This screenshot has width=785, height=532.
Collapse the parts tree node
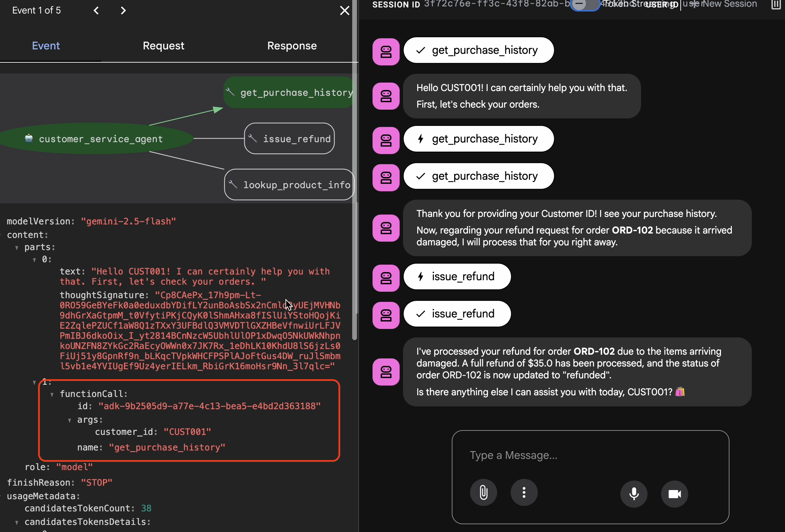pos(17,248)
